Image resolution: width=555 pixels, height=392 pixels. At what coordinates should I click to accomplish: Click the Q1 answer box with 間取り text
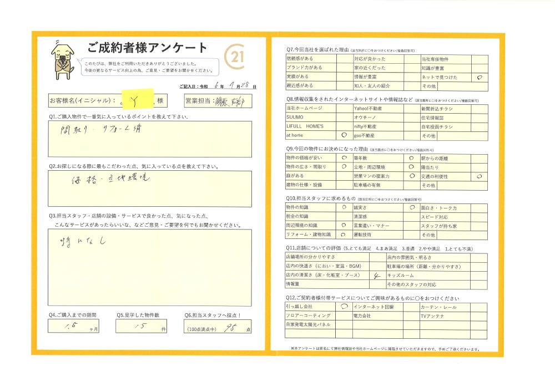[x=149, y=140]
